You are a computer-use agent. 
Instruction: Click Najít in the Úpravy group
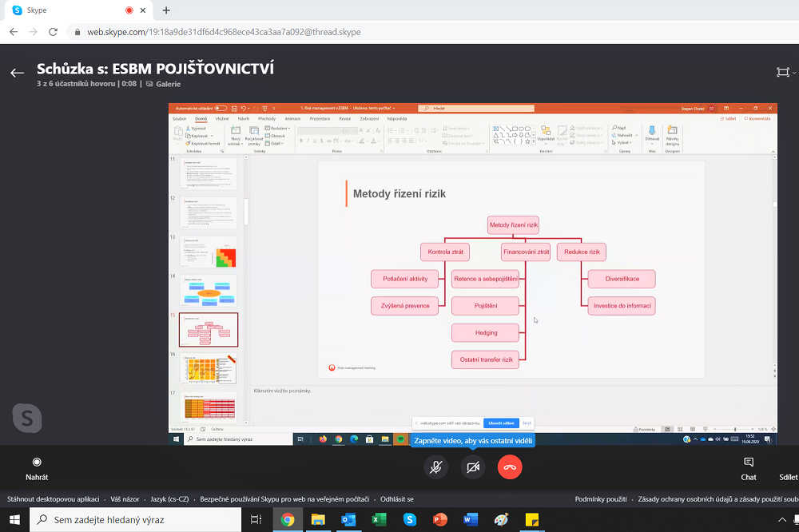[619, 128]
